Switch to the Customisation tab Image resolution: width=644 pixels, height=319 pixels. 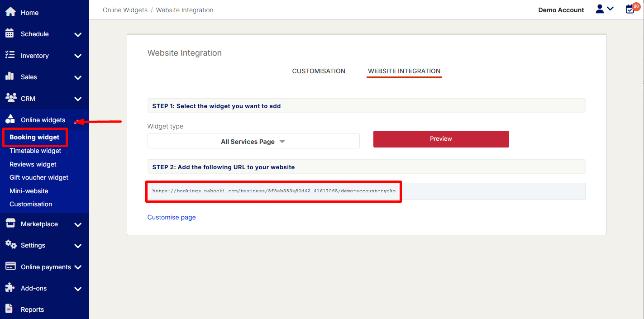(319, 71)
